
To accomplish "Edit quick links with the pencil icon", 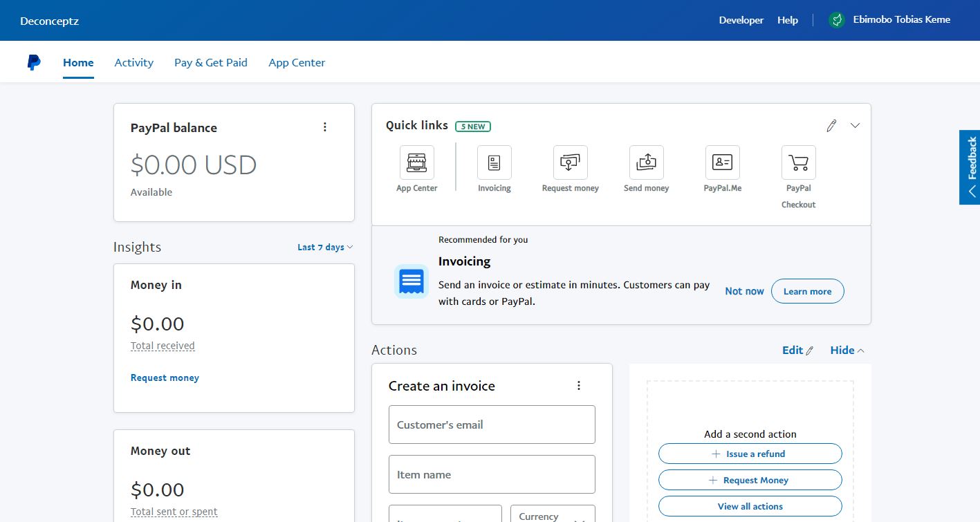I will (831, 126).
